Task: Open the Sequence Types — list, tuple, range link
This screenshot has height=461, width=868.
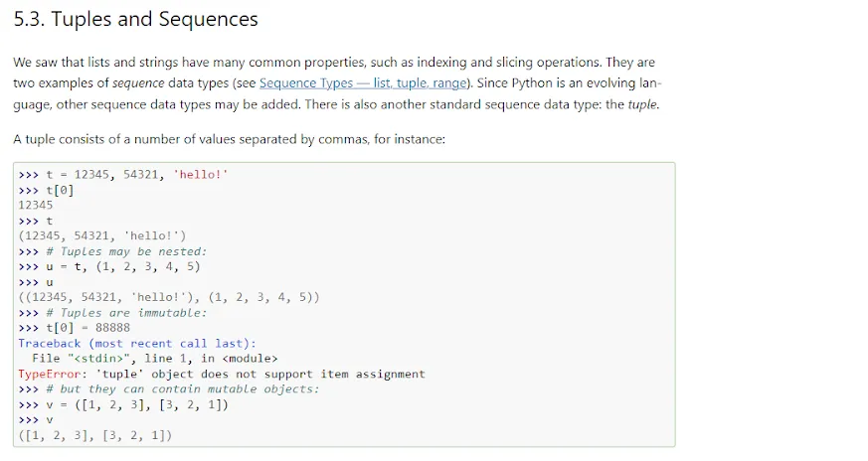Action: tap(365, 83)
